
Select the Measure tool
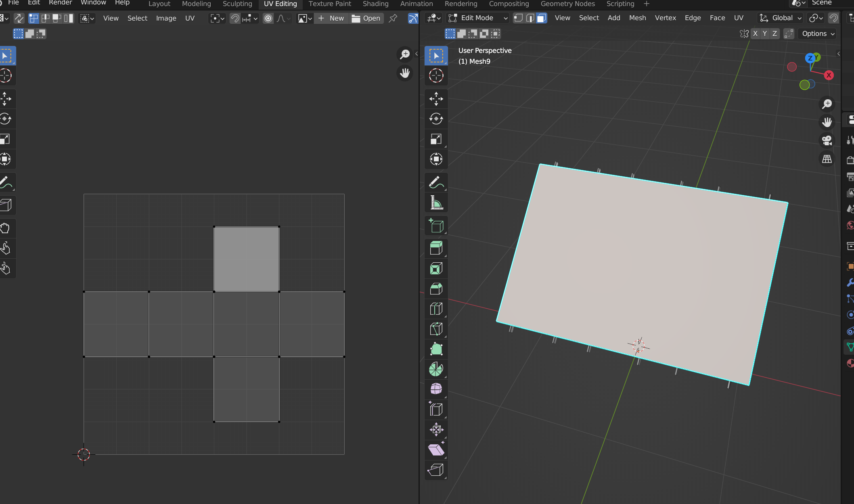click(436, 203)
